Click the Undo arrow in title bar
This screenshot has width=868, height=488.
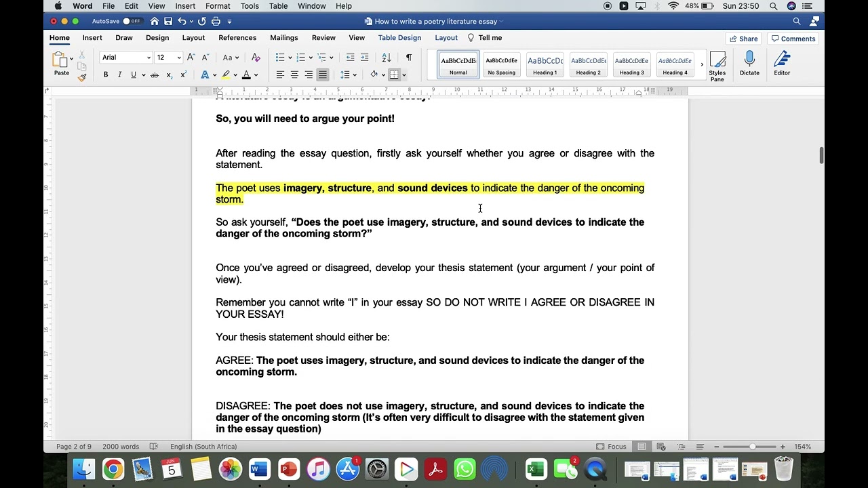click(182, 21)
